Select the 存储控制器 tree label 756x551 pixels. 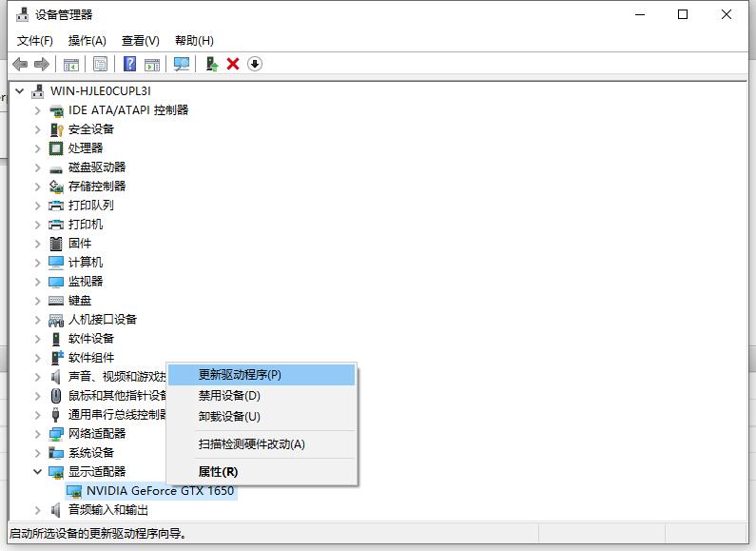pyautogui.click(x=97, y=187)
